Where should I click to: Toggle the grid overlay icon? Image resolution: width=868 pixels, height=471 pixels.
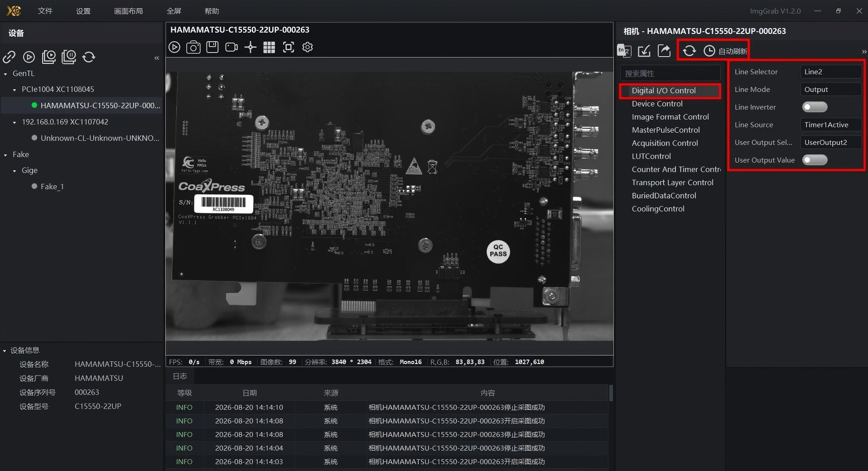point(269,47)
